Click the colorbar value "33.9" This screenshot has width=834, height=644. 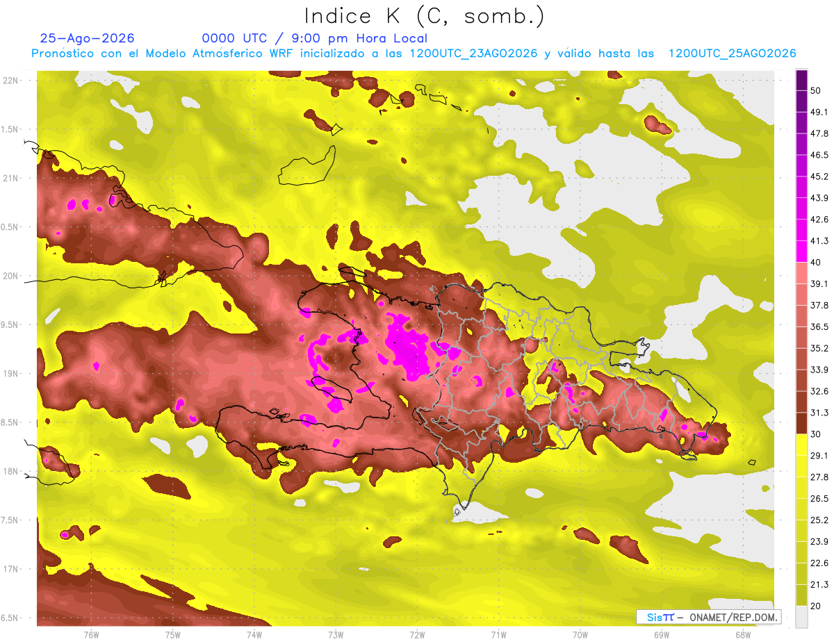(x=819, y=370)
